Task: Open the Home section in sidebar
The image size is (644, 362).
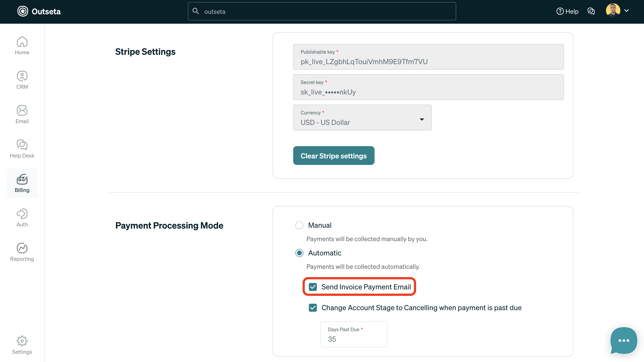Action: click(x=22, y=45)
